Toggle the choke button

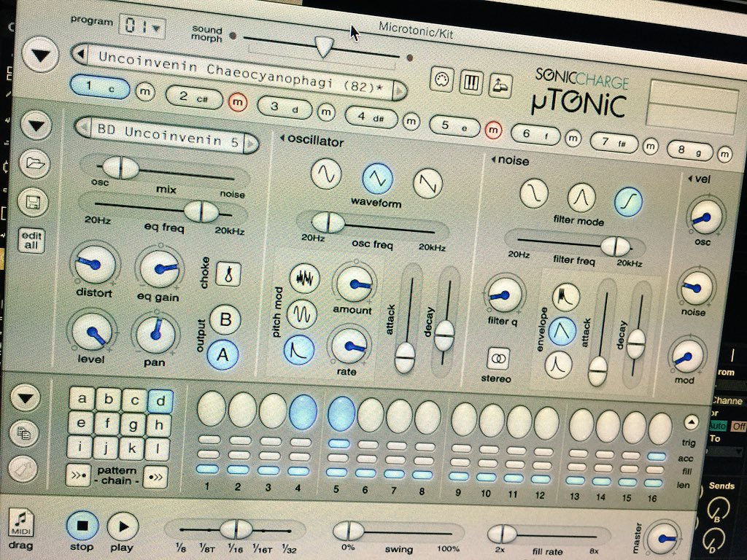228,274
